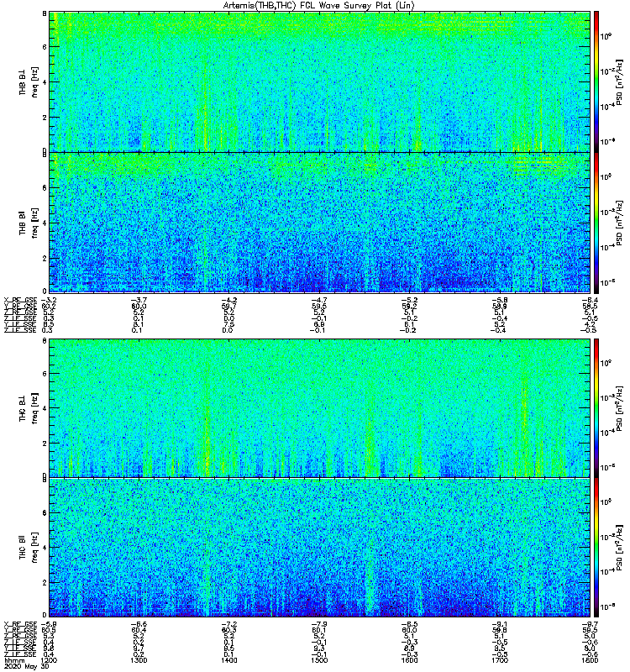The height and width of the screenshot is (672, 630).
Task: Click the THC X_RE_GSE value '-5.9'
Action: point(49,624)
